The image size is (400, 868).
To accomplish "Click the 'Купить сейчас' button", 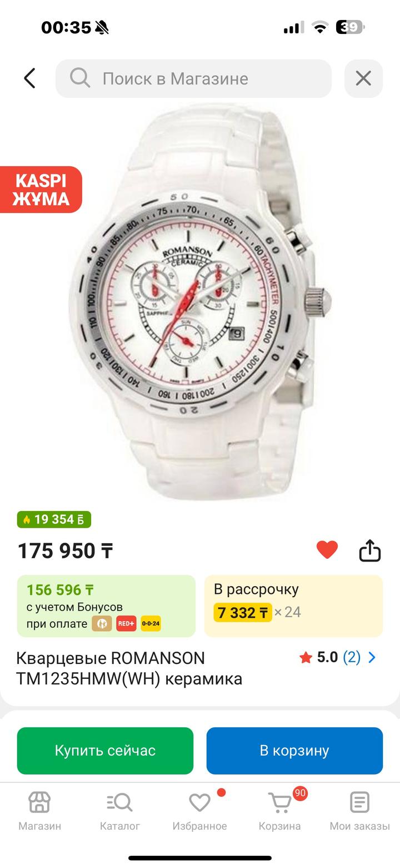I will (x=105, y=751).
